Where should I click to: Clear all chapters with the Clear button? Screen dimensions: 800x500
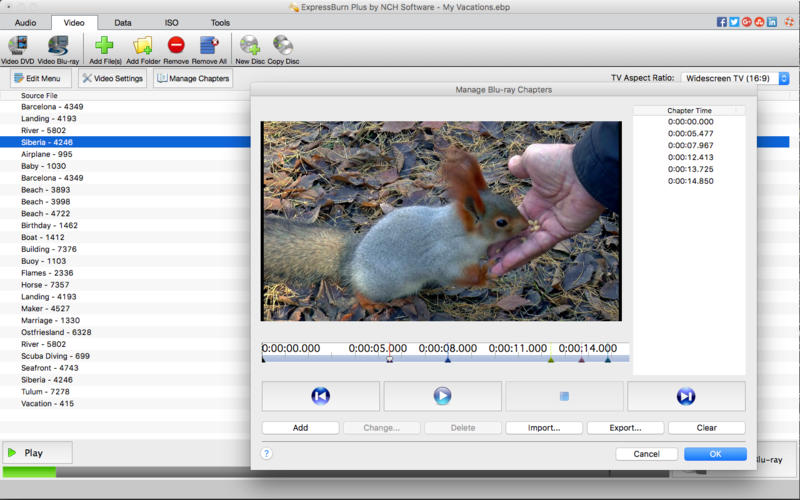click(x=707, y=428)
